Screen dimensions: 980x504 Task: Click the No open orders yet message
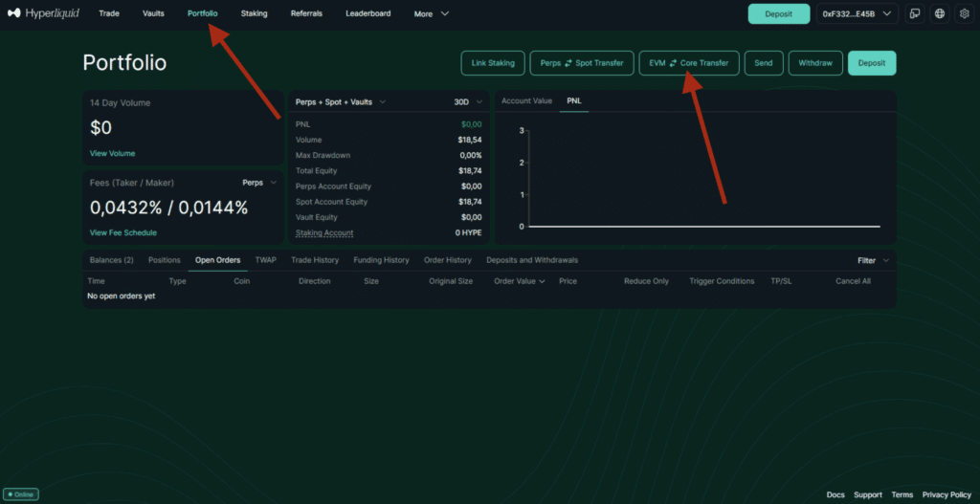(122, 296)
